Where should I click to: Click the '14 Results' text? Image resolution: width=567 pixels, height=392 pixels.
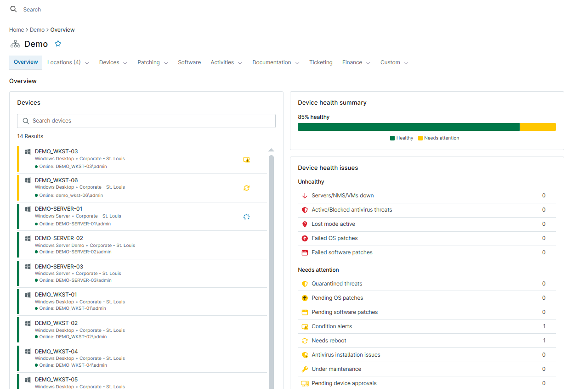click(x=30, y=136)
